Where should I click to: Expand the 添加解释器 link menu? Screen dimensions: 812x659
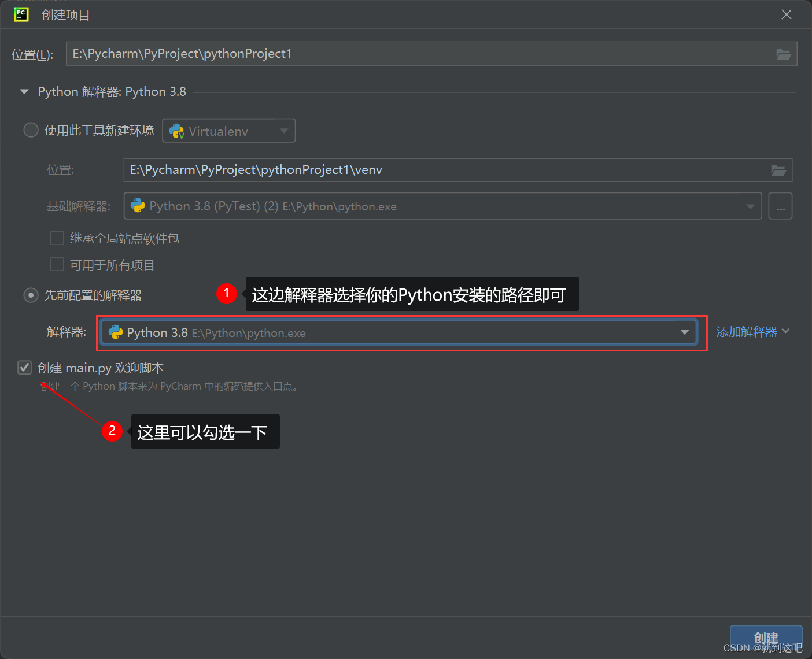[752, 332]
